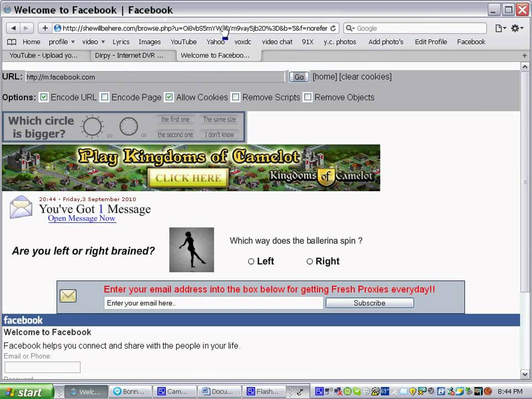This screenshot has height=399, width=532.
Task: Uncheck the Encode URL checkbox
Action: point(44,97)
